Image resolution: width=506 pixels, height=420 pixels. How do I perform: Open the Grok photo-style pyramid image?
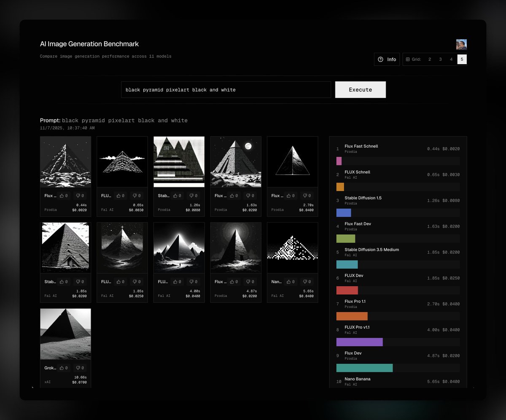[x=65, y=334]
